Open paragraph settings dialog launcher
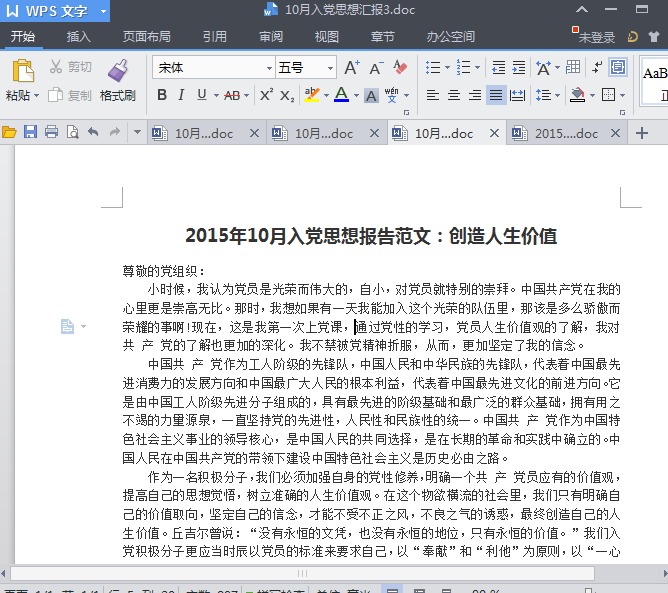The image size is (668, 593). click(x=622, y=112)
